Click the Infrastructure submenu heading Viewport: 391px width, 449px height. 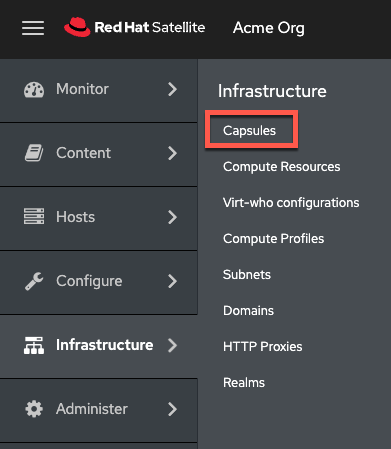click(272, 91)
